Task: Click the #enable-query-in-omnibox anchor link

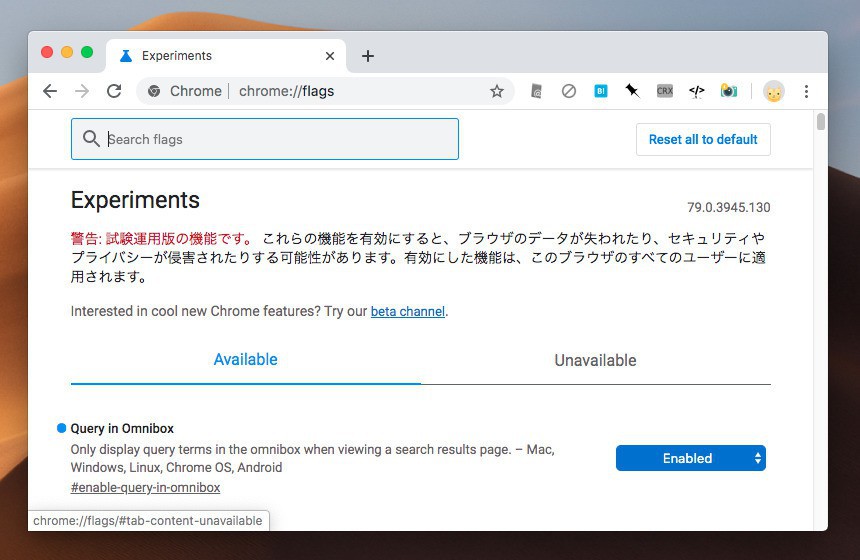Action: [145, 487]
